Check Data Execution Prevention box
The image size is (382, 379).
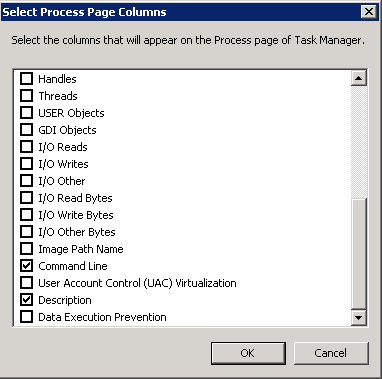(26, 317)
